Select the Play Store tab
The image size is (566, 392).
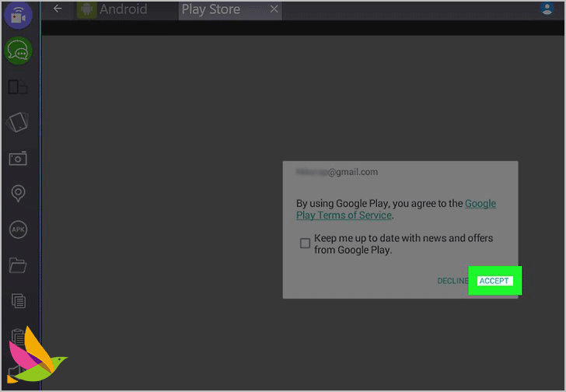coord(230,10)
